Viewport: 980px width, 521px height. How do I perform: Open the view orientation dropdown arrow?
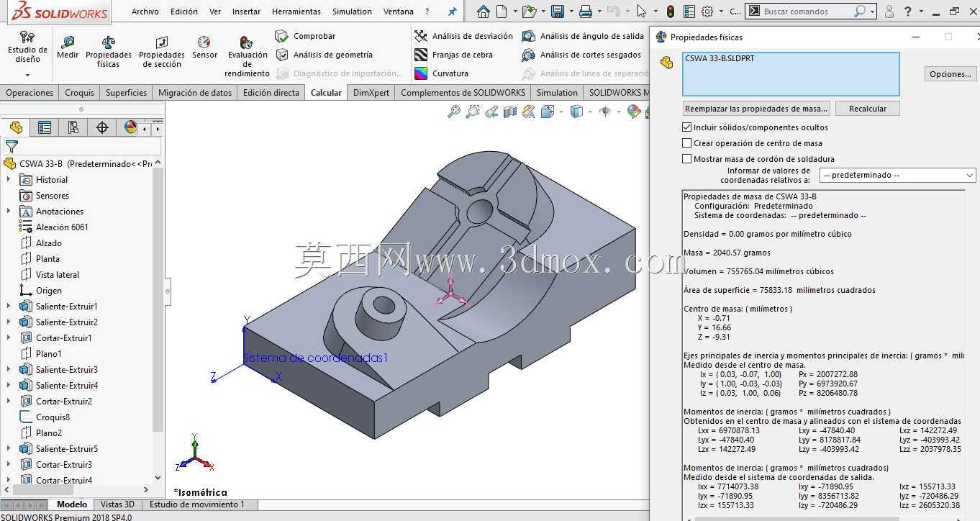(x=561, y=112)
